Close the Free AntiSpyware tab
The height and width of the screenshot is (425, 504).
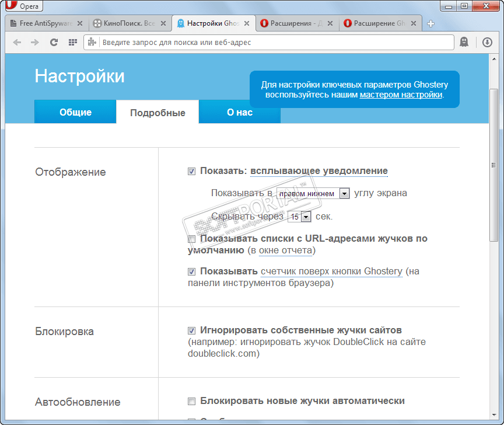click(80, 23)
